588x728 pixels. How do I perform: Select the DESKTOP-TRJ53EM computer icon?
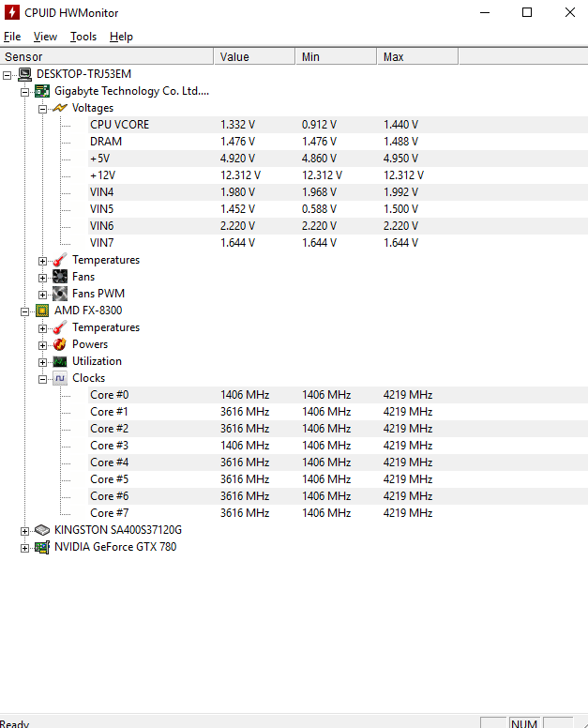point(25,74)
